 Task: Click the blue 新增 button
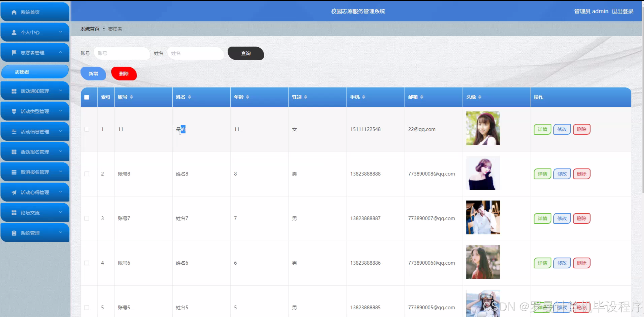pyautogui.click(x=93, y=74)
